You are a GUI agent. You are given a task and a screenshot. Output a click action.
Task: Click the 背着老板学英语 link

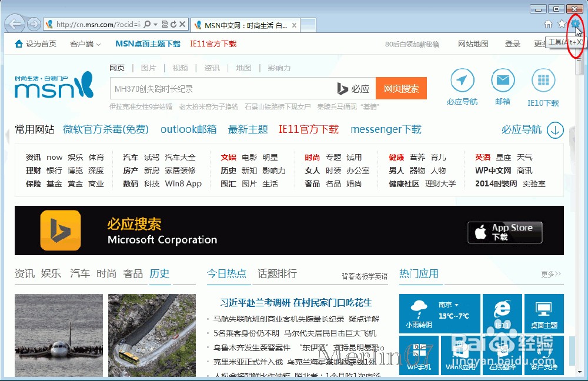[365, 276]
